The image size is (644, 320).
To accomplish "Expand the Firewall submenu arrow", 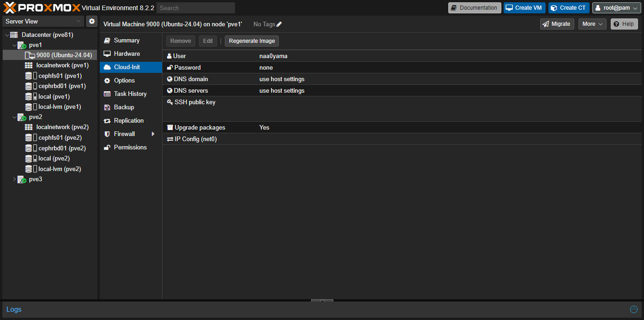I will pos(153,134).
